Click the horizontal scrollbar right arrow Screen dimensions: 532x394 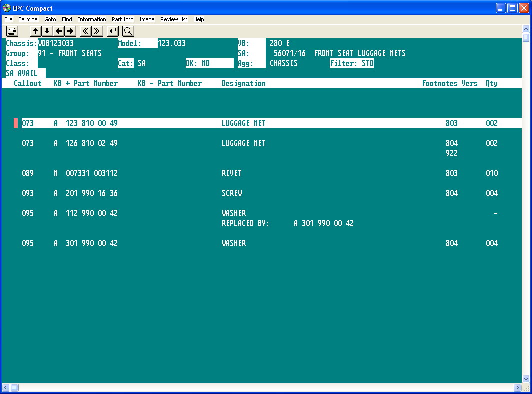[x=518, y=387]
